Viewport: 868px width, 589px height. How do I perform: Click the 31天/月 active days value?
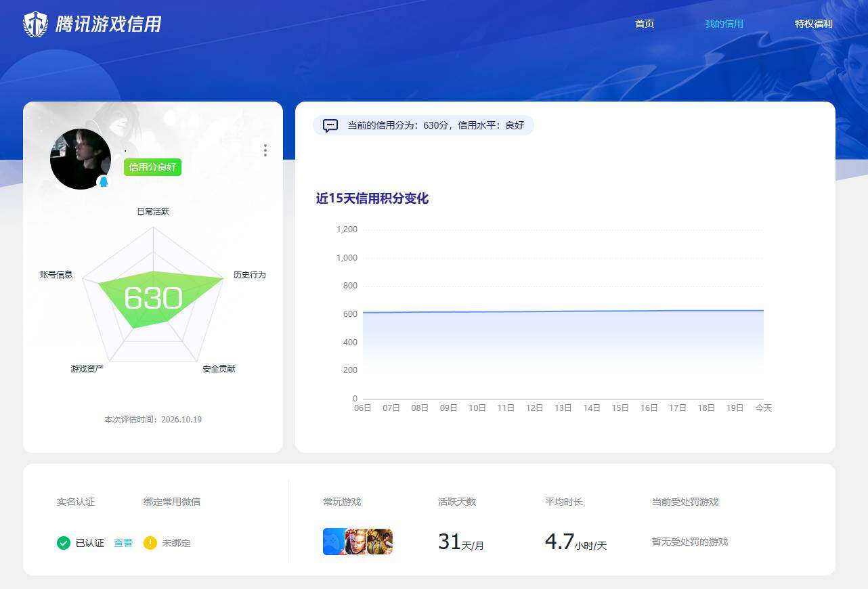pos(461,542)
